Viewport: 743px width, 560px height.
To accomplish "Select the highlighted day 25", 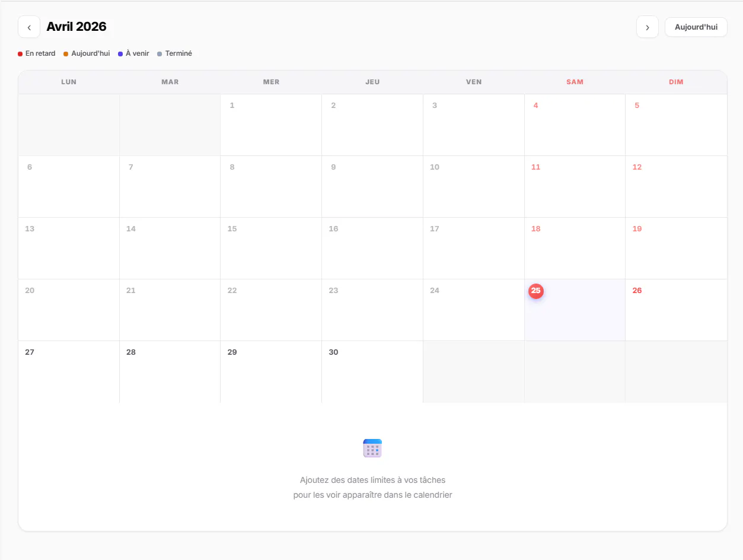I will [x=575, y=310].
